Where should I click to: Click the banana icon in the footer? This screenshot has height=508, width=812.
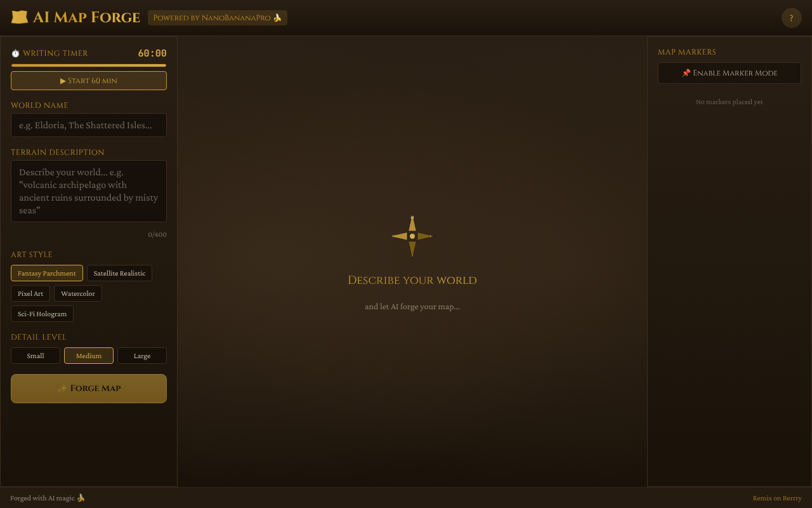pos(81,498)
